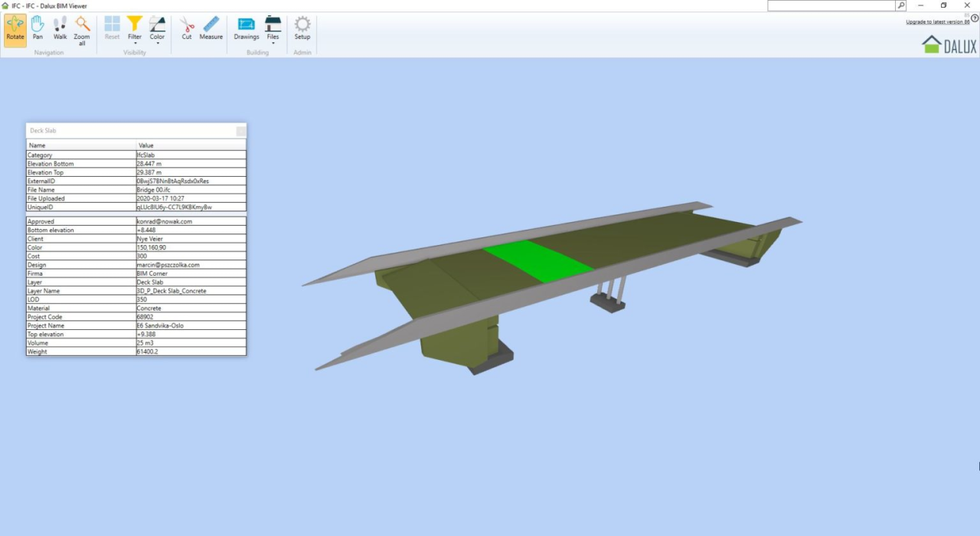Open the Color dropdown menu
Image resolution: width=980 pixels, height=536 pixels.
157,31
